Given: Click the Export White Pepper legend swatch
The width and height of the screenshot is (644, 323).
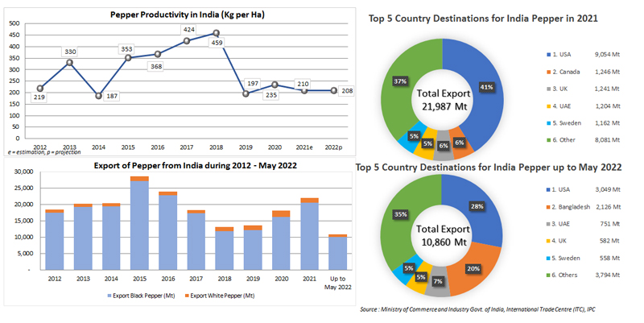Looking at the screenshot, I should pyautogui.click(x=188, y=297).
